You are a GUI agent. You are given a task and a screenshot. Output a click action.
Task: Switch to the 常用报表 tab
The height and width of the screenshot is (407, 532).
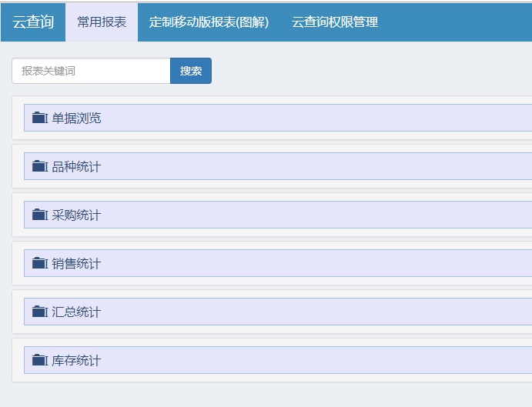point(102,22)
